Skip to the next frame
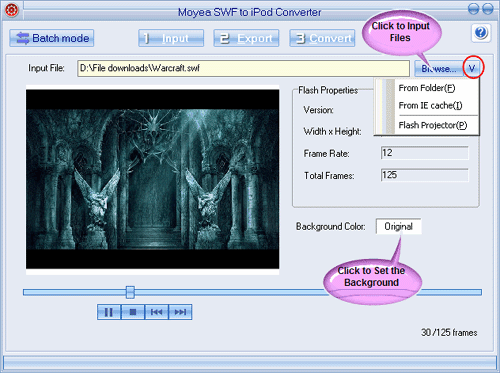Viewport: 500px width, 373px height. pyautogui.click(x=180, y=312)
